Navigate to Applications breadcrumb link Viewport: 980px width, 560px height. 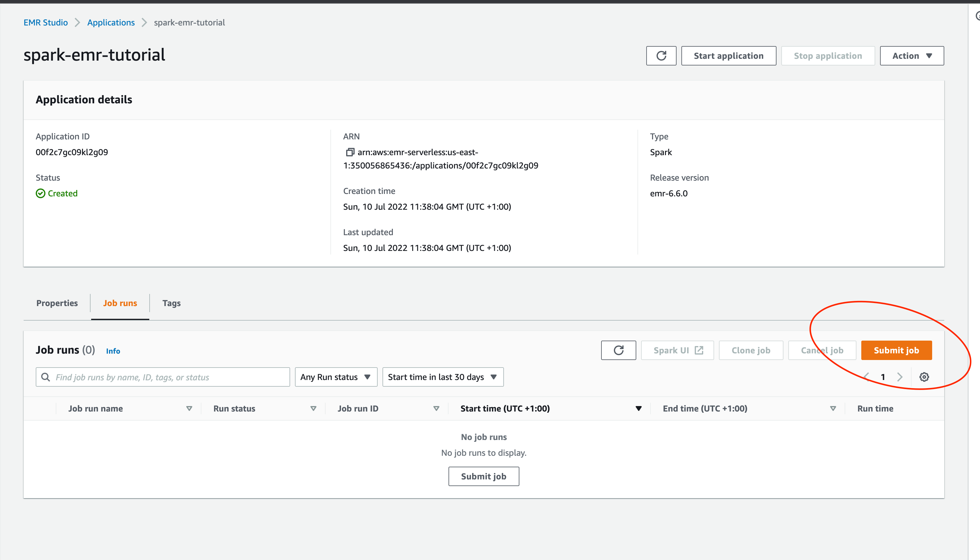coord(111,22)
